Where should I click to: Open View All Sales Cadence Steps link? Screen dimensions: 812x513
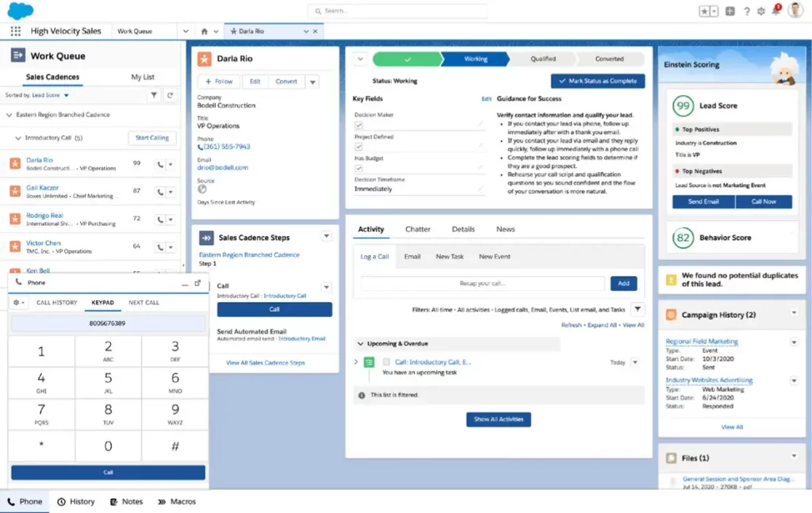pos(265,363)
